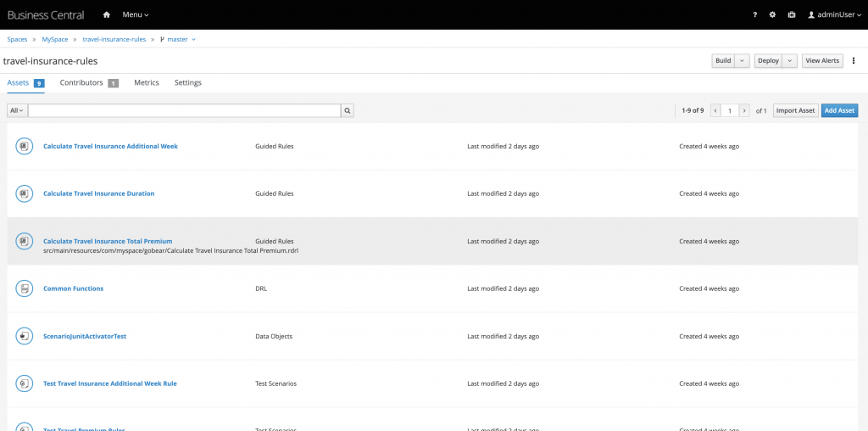Screen dimensions: 868x431
Task: Click the ScenarioJunitActivatorTest asset icon
Action: click(24, 336)
